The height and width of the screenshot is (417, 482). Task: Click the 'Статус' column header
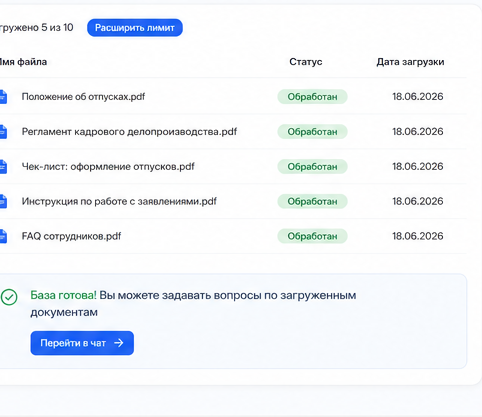pyautogui.click(x=306, y=62)
